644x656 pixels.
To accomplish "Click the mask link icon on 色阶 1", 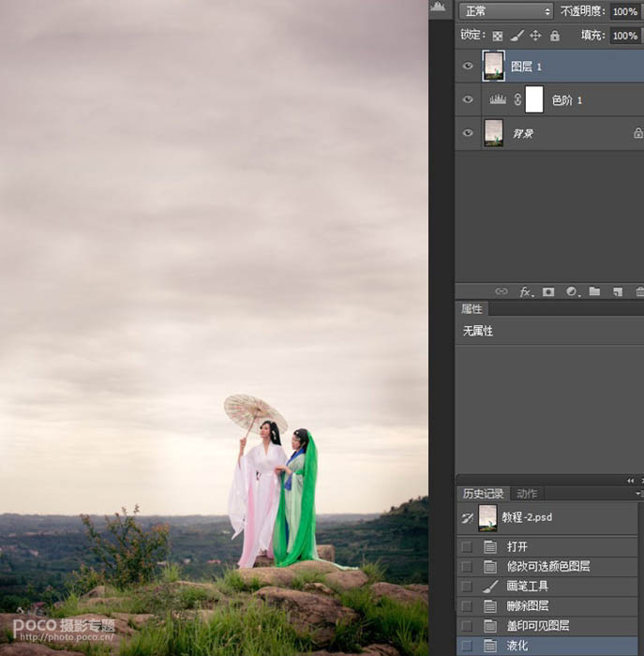I will (x=517, y=99).
